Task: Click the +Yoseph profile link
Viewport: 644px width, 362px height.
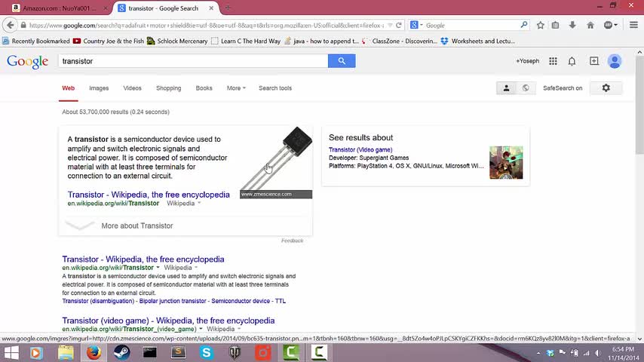Action: click(x=528, y=61)
